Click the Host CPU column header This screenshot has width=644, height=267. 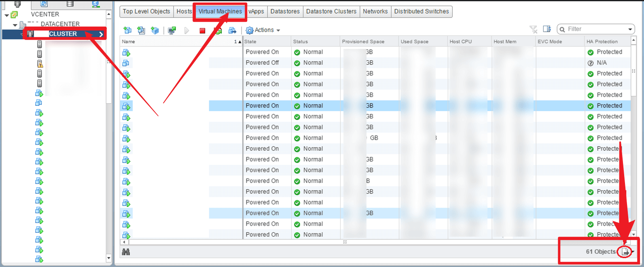tap(470, 42)
